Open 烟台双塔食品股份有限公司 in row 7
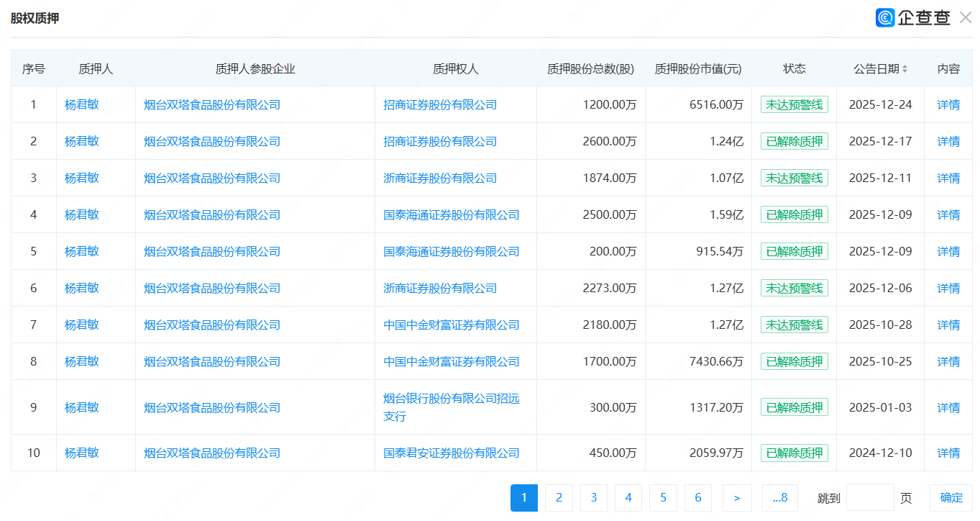 [212, 325]
